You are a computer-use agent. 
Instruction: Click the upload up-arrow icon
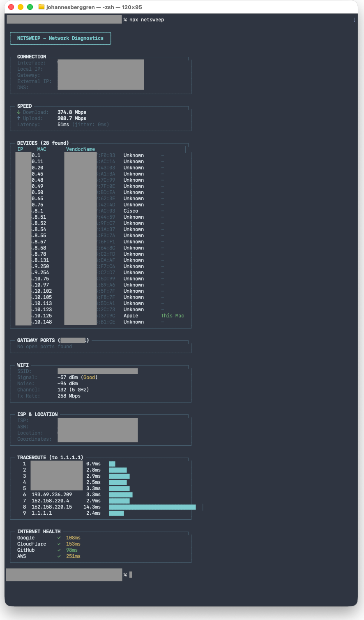click(19, 118)
